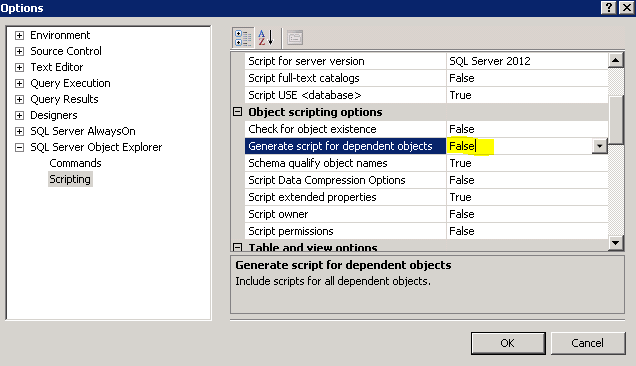This screenshot has height=366, width=636.
Task: Open the Property Pages toolbar icon
Action: coord(295,38)
